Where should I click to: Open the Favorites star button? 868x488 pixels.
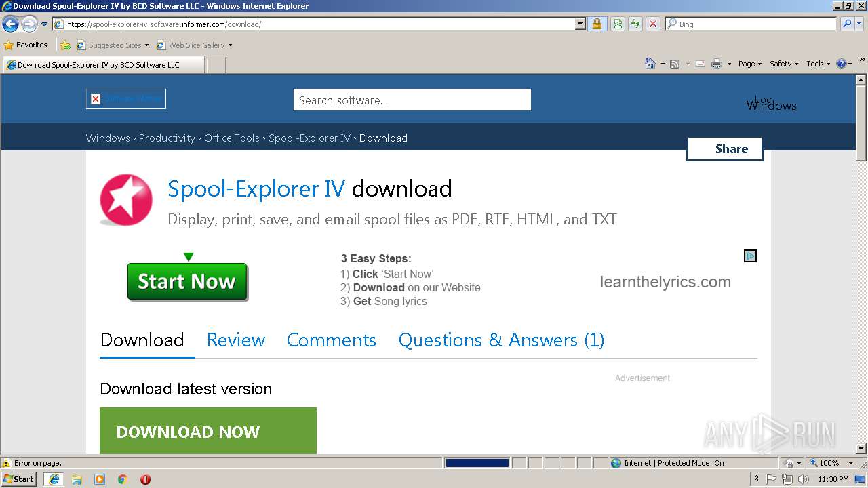pyautogui.click(x=25, y=45)
